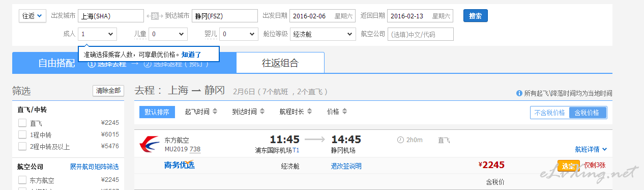Image resolution: width=644 pixels, height=190 pixels.
Task: Sort by arrival time arrows
Action: coord(262,112)
